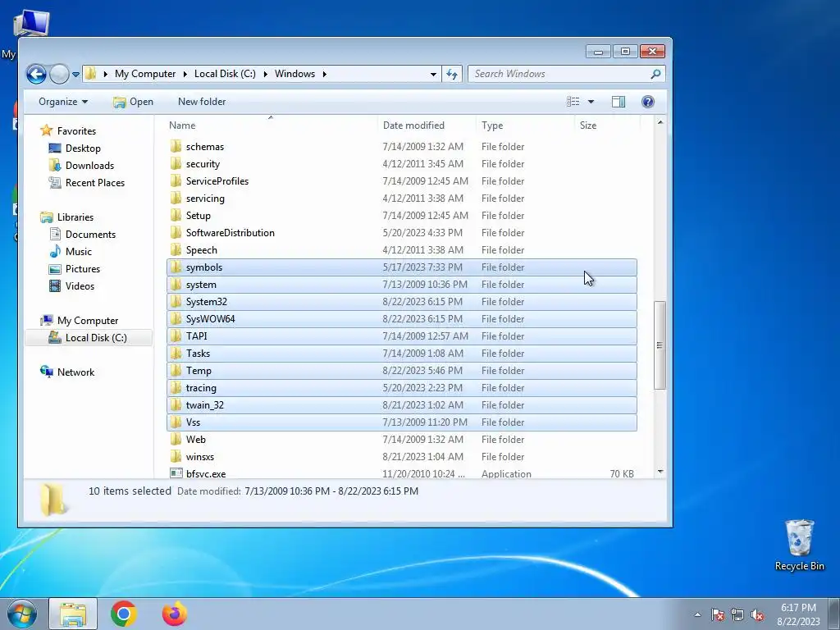Select My Computer in address bar

tap(144, 74)
